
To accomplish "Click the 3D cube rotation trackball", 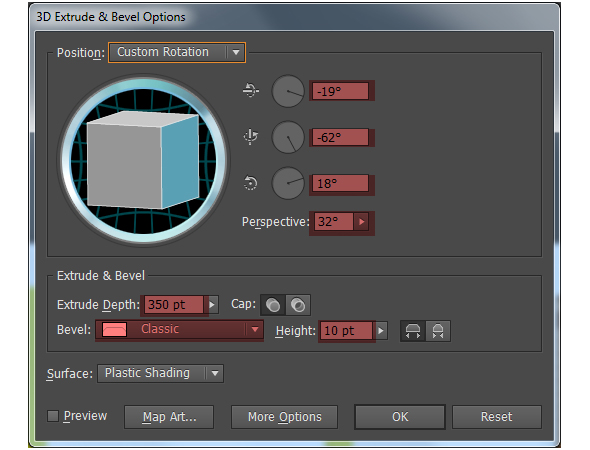I will point(143,161).
